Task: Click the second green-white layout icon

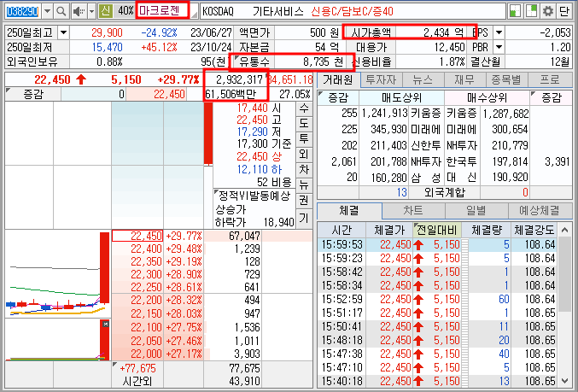Action: 531,11
